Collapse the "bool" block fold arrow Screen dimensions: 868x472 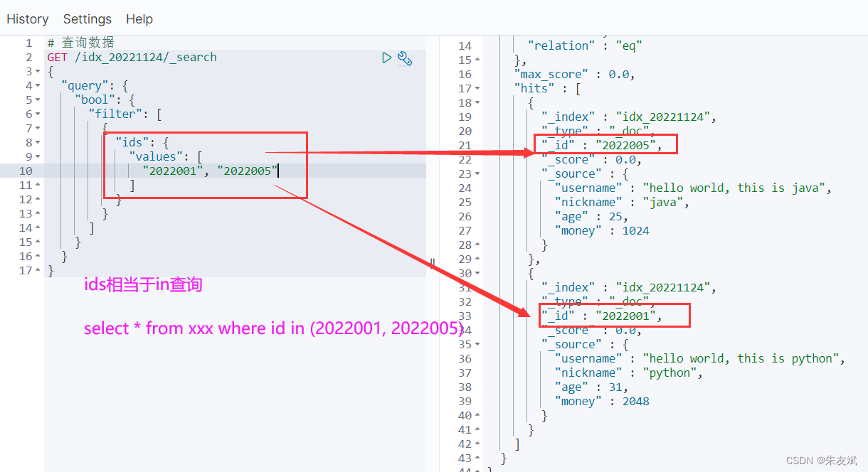(36, 100)
